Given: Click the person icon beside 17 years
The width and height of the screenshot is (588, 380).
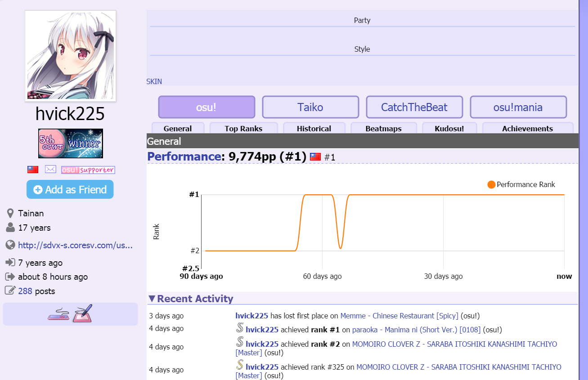Looking at the screenshot, I should 10,227.
